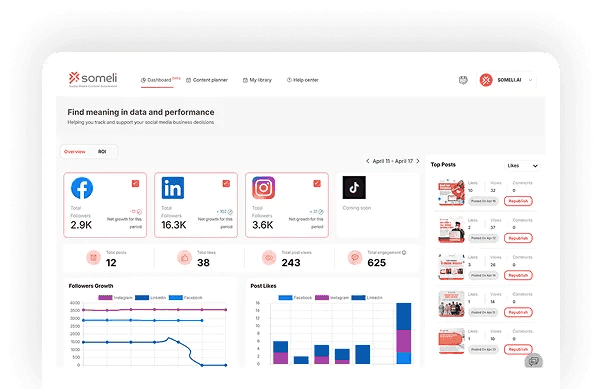
Task: Switch to the Overview tab
Action: pyautogui.click(x=74, y=152)
